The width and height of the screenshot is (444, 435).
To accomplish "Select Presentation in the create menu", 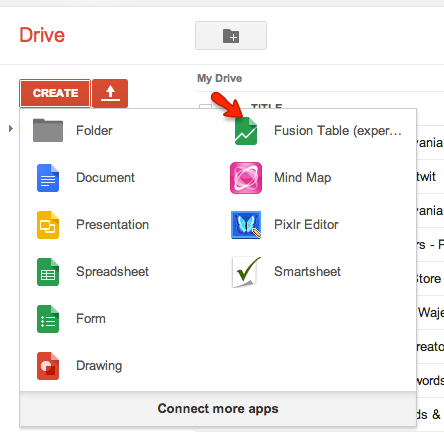I will click(112, 225).
